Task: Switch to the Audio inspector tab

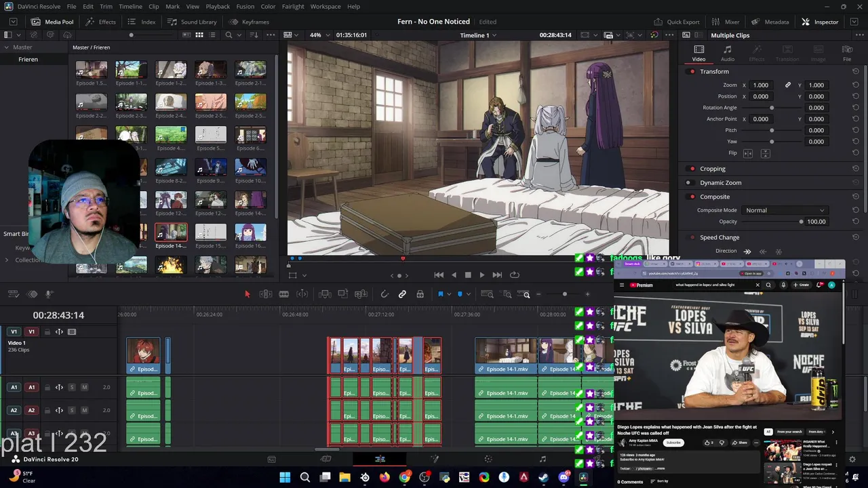Action: click(x=728, y=54)
